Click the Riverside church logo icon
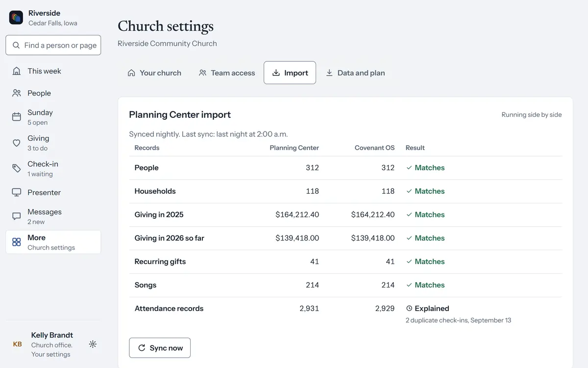This screenshot has width=588, height=368. [16, 18]
